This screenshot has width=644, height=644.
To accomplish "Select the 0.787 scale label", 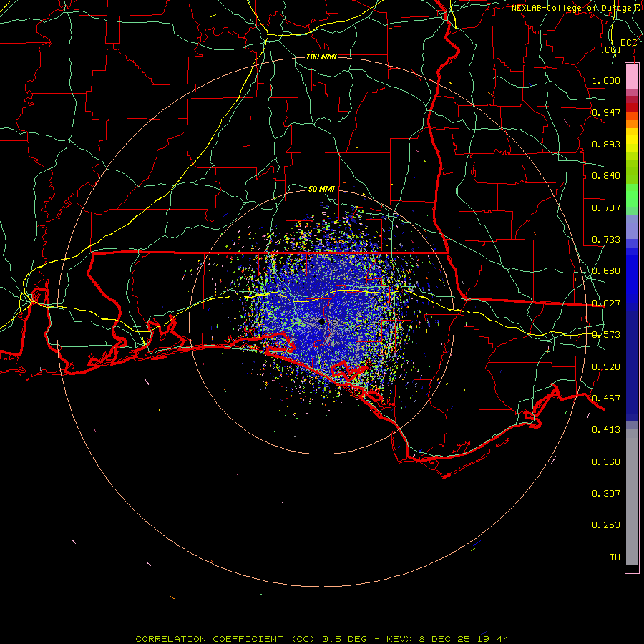I will click(x=606, y=208).
